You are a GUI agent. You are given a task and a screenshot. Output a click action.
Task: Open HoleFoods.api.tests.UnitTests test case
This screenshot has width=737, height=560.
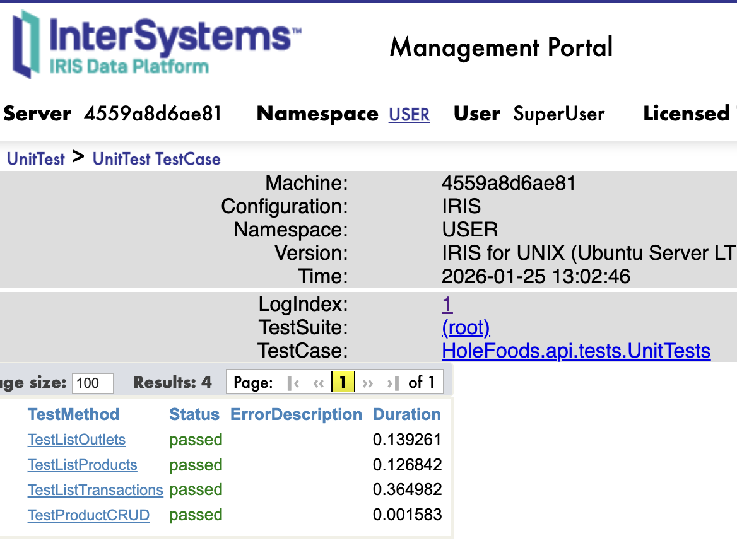click(x=576, y=351)
